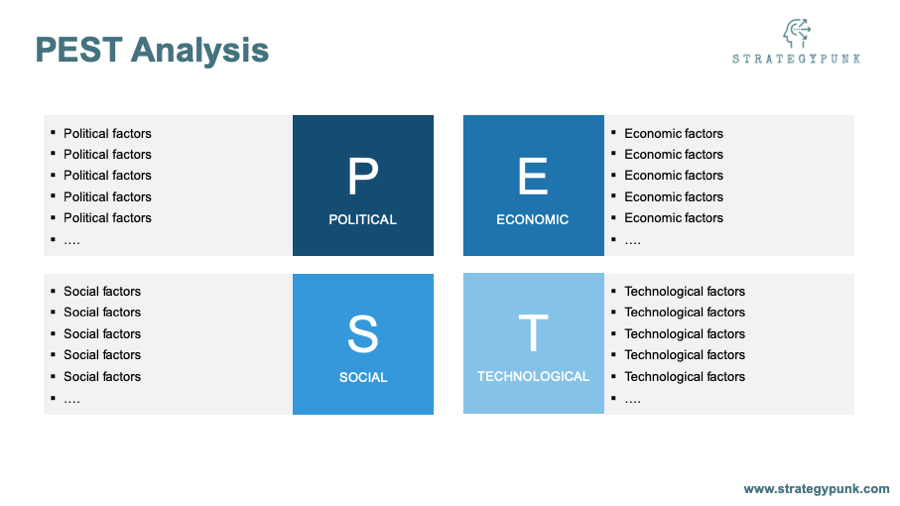
Task: Click the STRATEGYPUNK wordmark text
Action: pos(797,59)
